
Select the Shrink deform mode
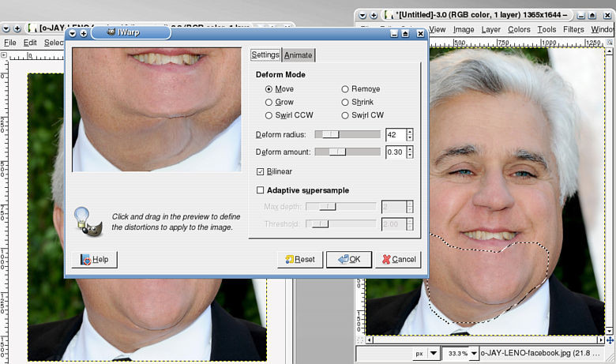345,103
